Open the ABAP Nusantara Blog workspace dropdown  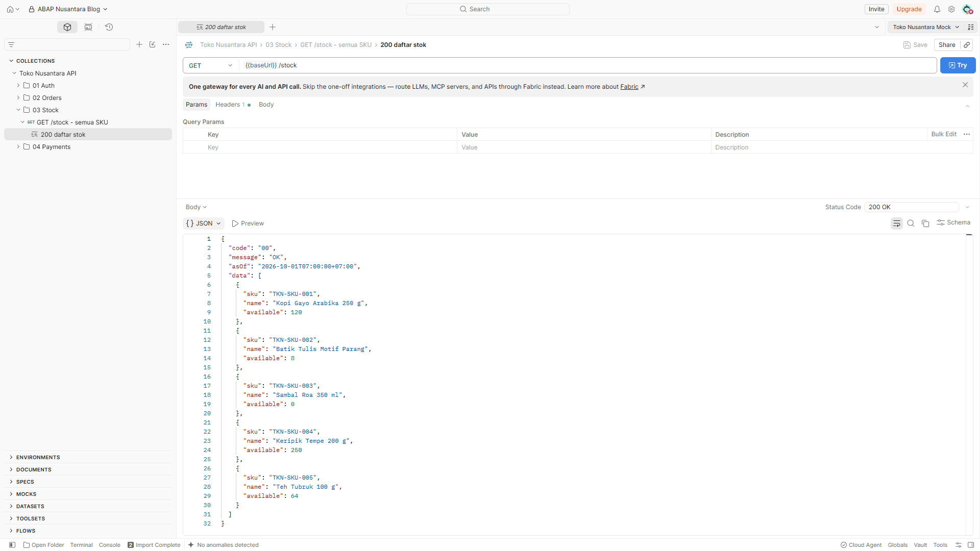coord(68,9)
